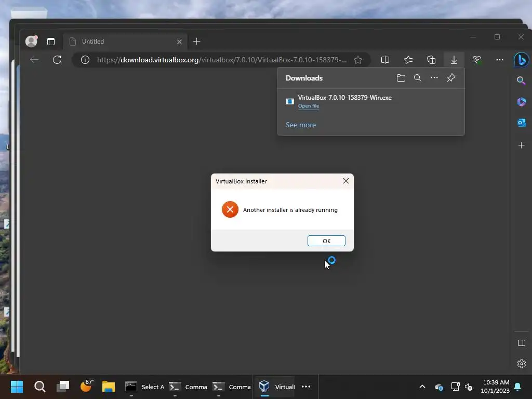Close the Edge window
This screenshot has width=532, height=399.
pyautogui.click(x=521, y=37)
